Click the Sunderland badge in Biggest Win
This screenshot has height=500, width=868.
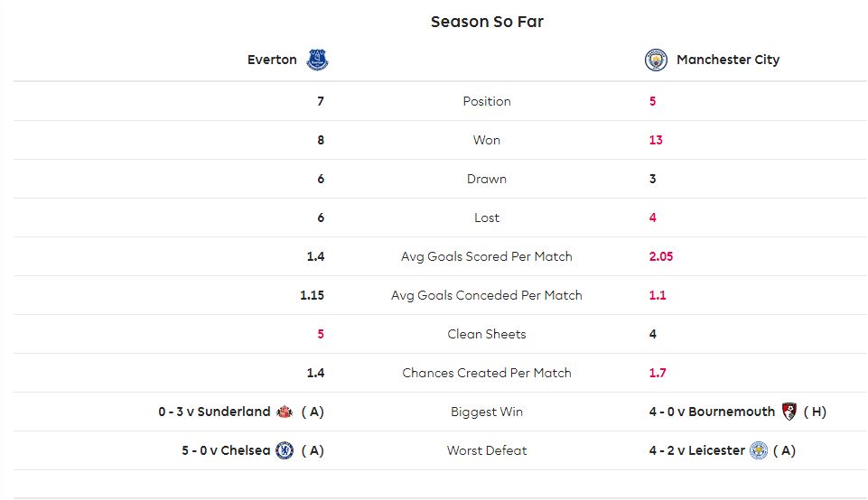point(285,412)
